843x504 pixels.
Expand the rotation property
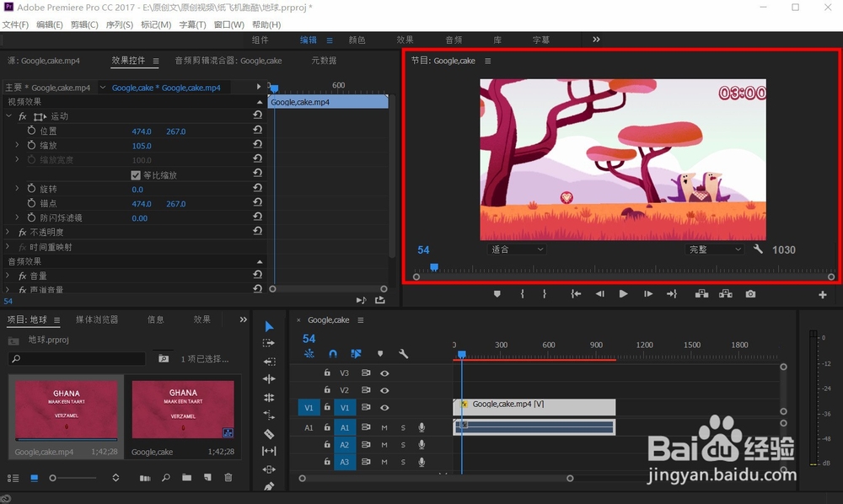[x=17, y=189]
